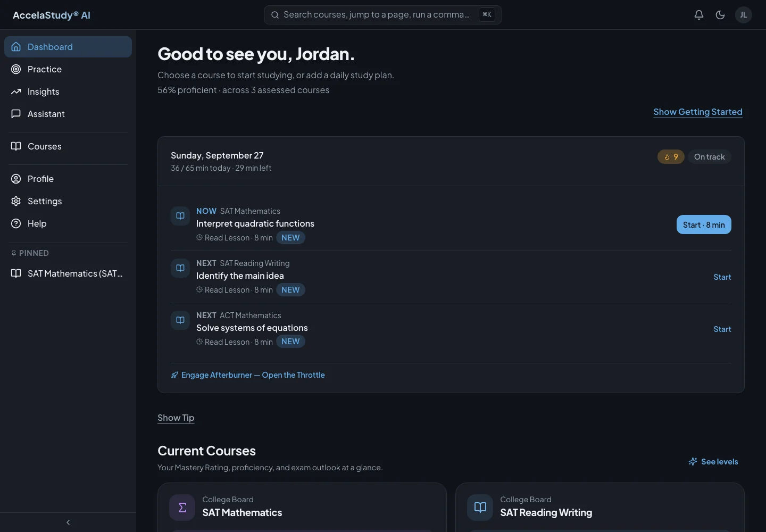Open Interpret quadratic functions lesson title
The width and height of the screenshot is (766, 532).
pyautogui.click(x=255, y=224)
